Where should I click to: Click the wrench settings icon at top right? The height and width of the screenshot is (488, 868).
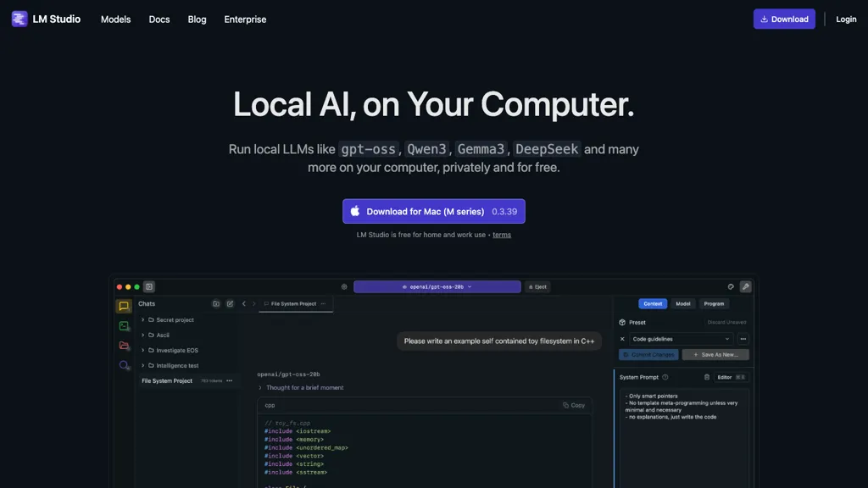click(746, 286)
